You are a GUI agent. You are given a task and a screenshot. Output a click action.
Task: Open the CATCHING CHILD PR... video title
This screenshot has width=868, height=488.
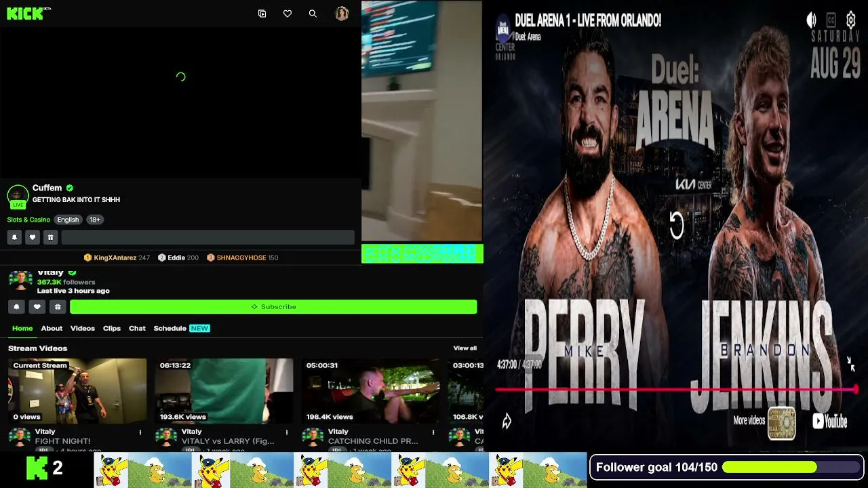373,441
